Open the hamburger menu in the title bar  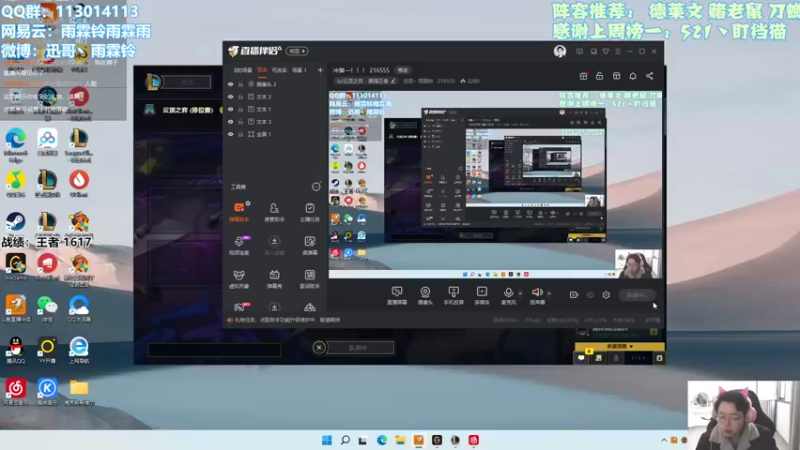click(618, 52)
